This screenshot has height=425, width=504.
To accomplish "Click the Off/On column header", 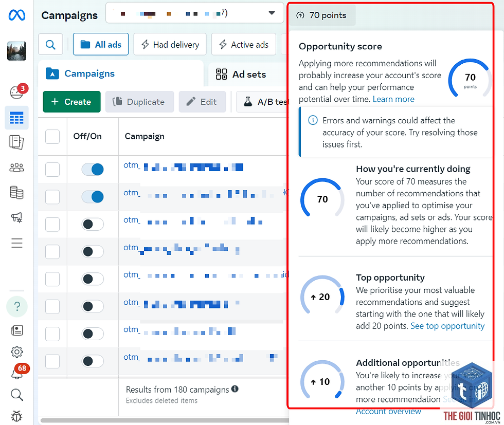I will [87, 136].
